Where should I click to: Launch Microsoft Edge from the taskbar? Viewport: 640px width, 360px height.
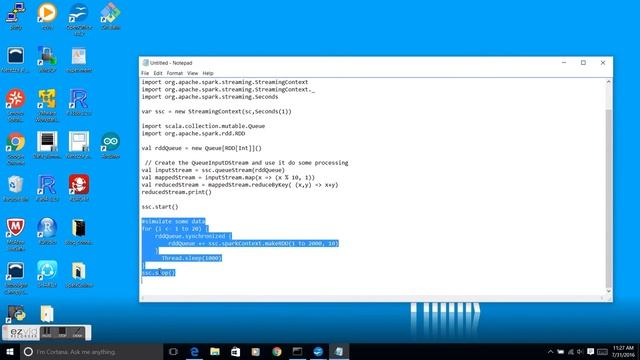coord(194,351)
